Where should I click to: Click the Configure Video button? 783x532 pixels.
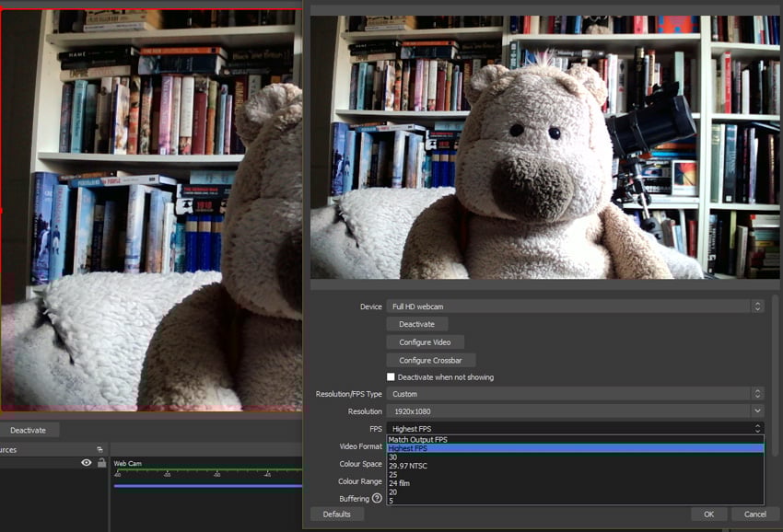coord(425,341)
